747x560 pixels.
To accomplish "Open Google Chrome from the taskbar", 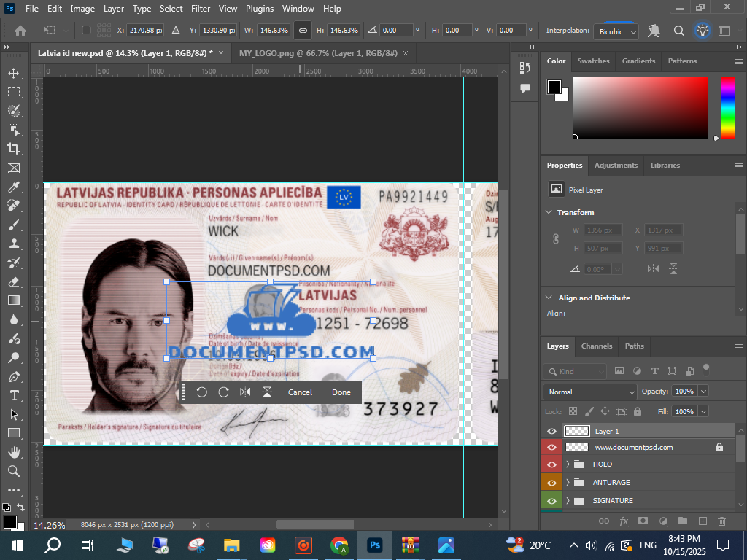I will click(x=338, y=545).
